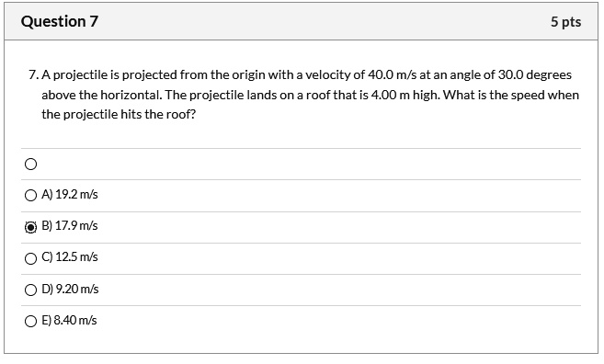
Task: Click the answer label 'E) 8.40 m/s'
Action: [69, 320]
